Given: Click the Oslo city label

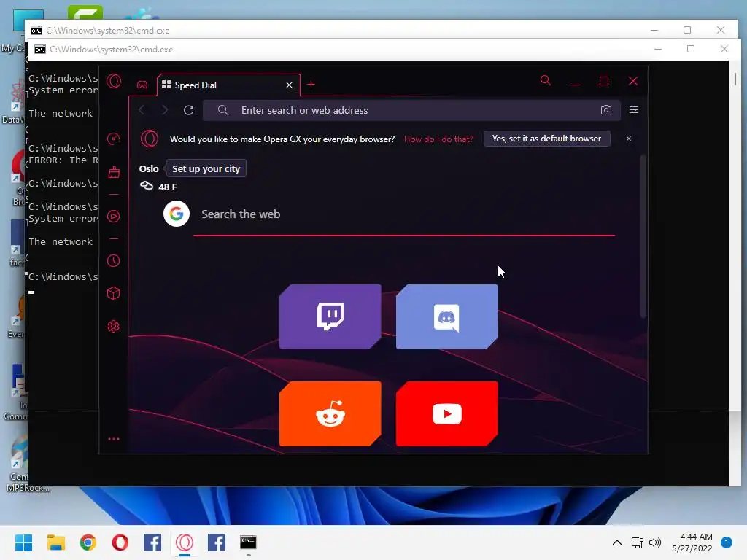Looking at the screenshot, I should coord(149,168).
